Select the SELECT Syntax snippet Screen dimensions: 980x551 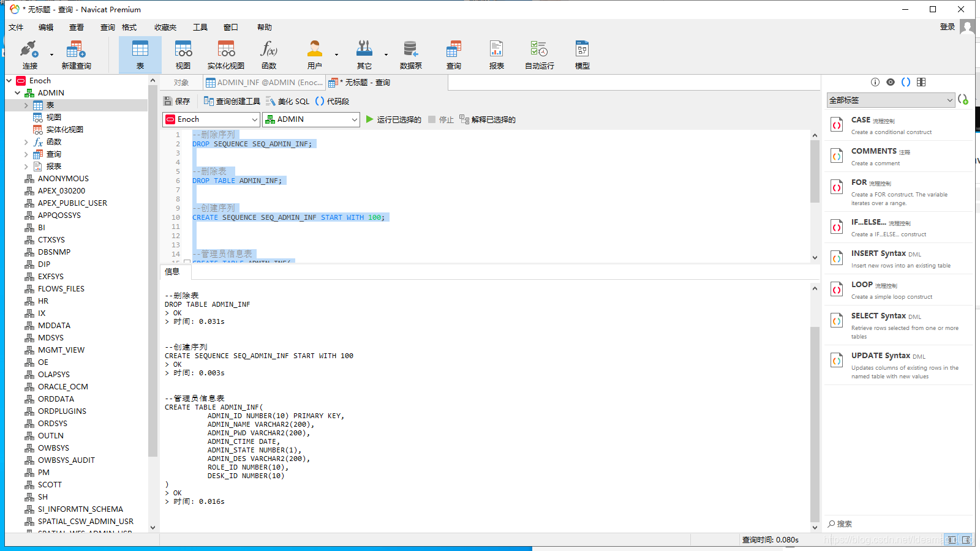click(x=899, y=324)
